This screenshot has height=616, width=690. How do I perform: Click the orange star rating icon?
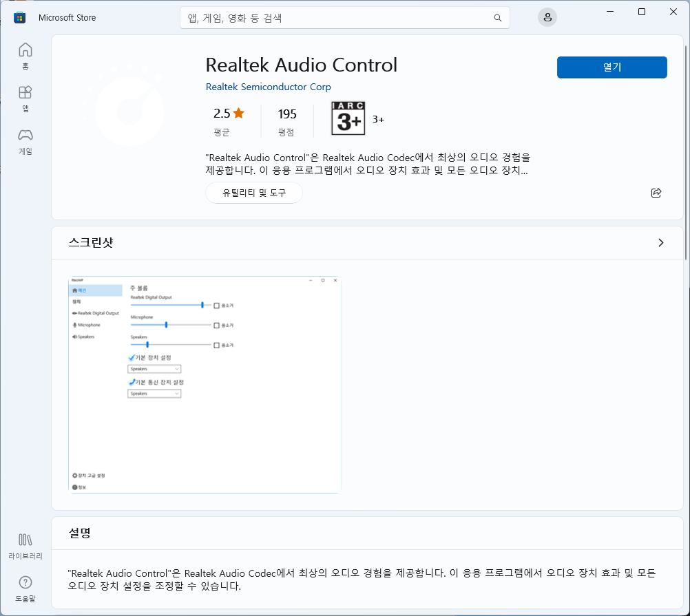[239, 114]
